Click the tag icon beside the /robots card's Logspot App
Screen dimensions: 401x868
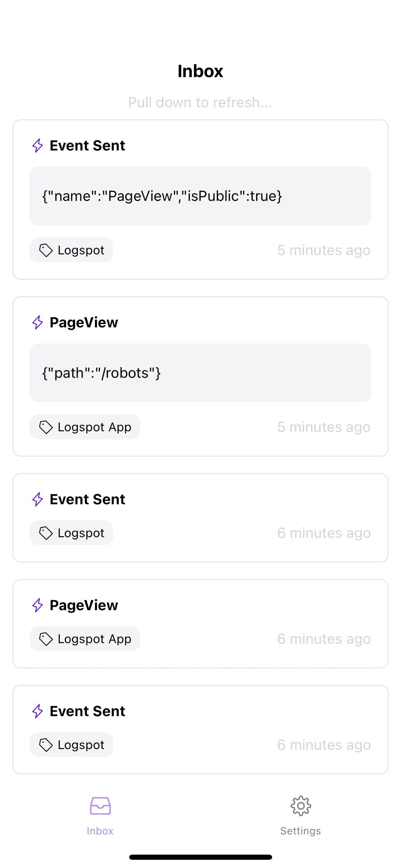46,427
